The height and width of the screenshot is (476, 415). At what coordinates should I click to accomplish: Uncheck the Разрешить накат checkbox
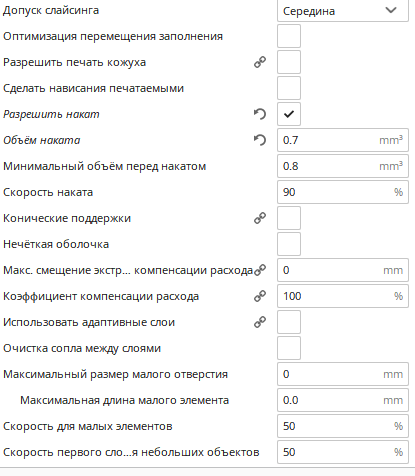pos(289,114)
